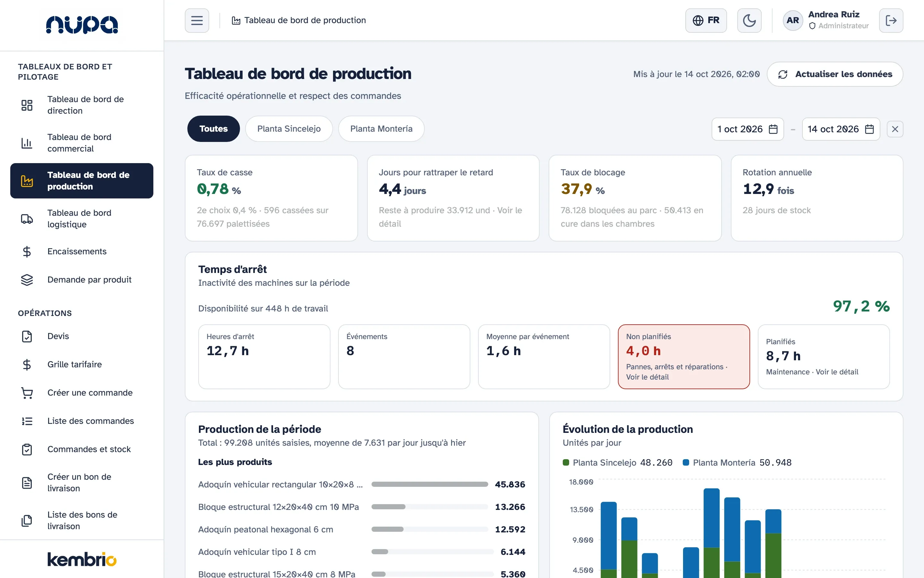Click Actualiser les données button

click(x=835, y=74)
